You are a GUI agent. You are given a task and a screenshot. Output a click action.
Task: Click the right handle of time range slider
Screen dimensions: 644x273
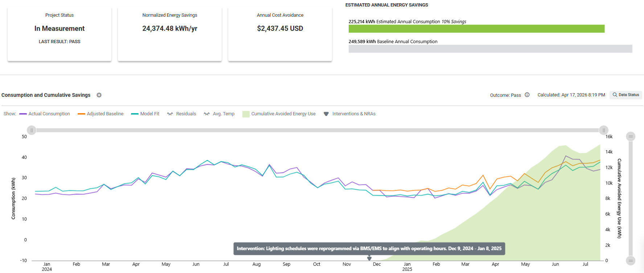604,130
